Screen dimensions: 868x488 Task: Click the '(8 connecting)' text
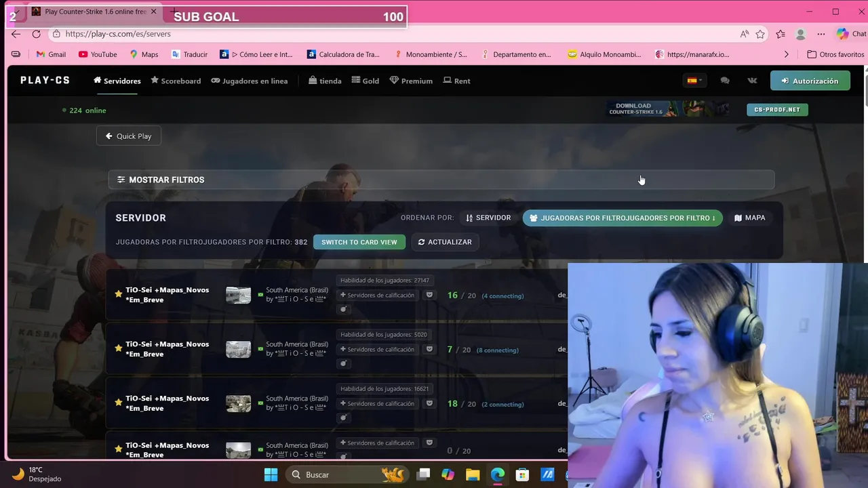(498, 350)
